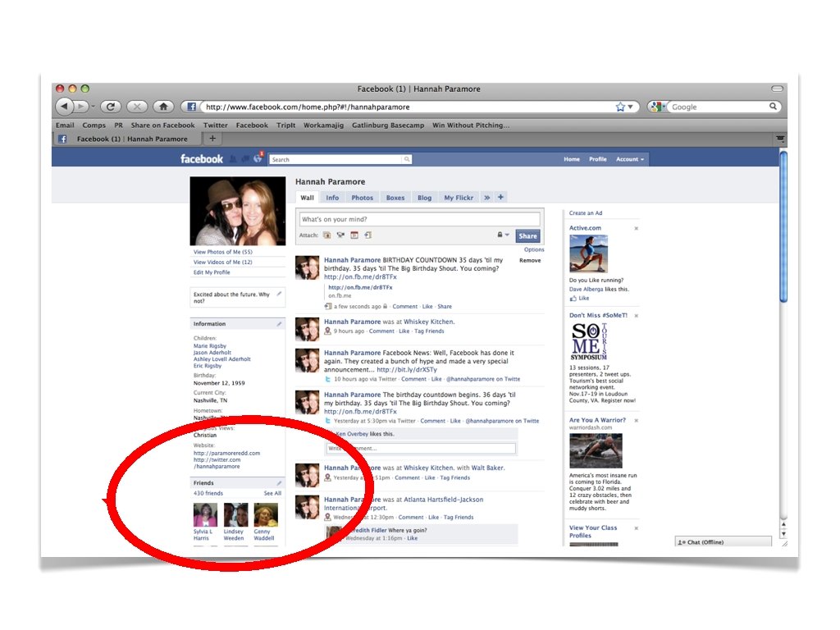
Task: Click Profile in the Facebook header
Action: point(598,159)
